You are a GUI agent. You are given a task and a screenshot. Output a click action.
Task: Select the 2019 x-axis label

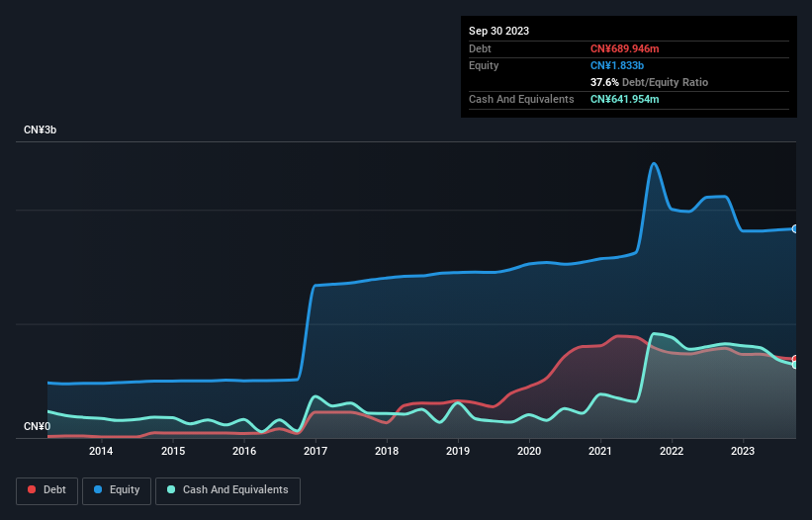pyautogui.click(x=458, y=451)
